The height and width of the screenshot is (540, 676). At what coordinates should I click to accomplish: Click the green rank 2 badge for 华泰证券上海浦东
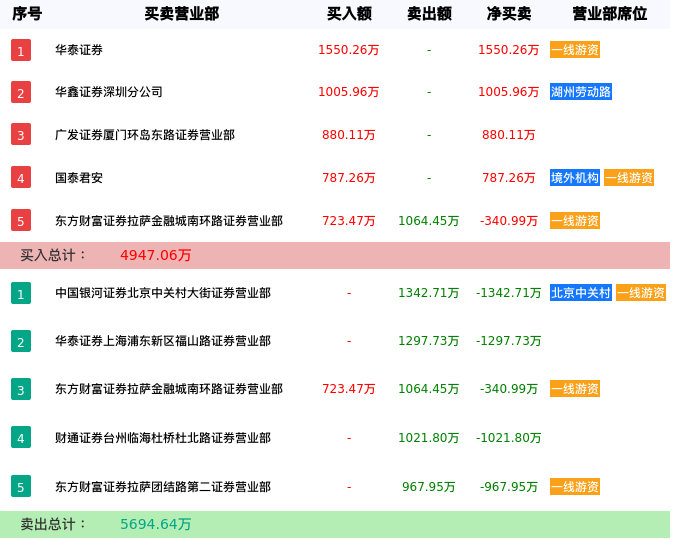point(21,341)
